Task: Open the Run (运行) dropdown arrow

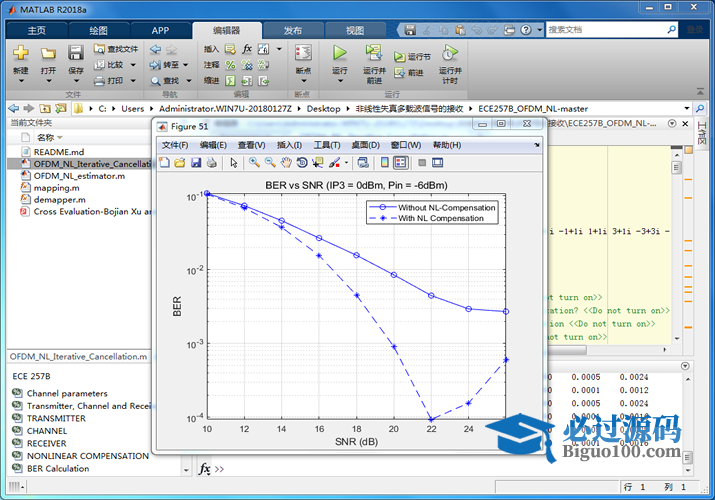Action: click(x=340, y=81)
